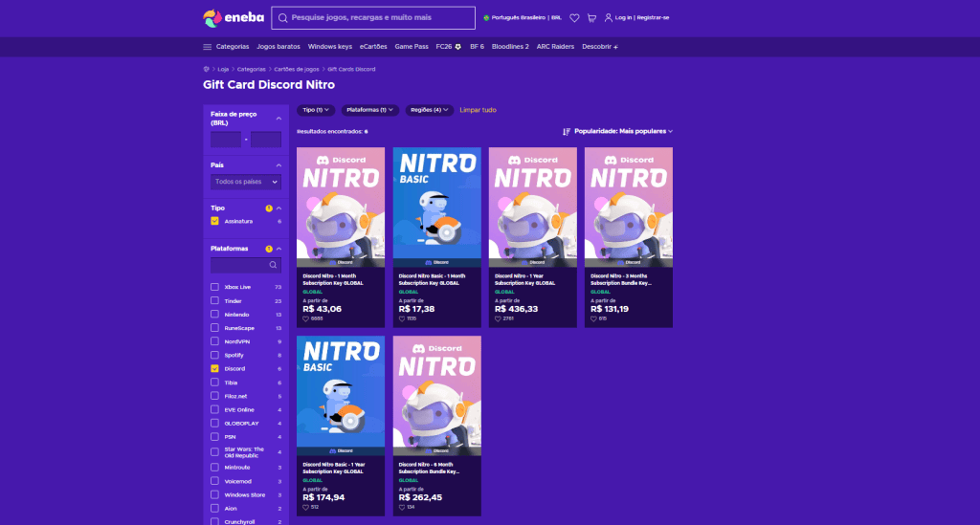The height and width of the screenshot is (525, 980).
Task: Click the Limpar tudo link
Action: 479,110
